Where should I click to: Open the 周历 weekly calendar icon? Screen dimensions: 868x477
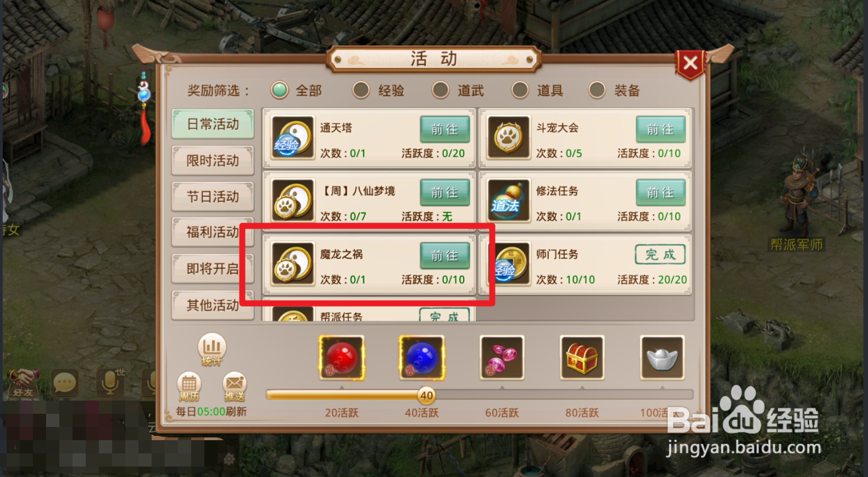tap(189, 386)
